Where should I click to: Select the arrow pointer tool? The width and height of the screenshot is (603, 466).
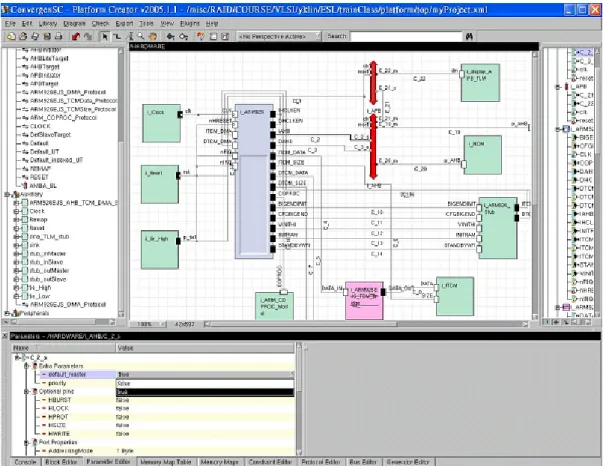click(x=105, y=37)
